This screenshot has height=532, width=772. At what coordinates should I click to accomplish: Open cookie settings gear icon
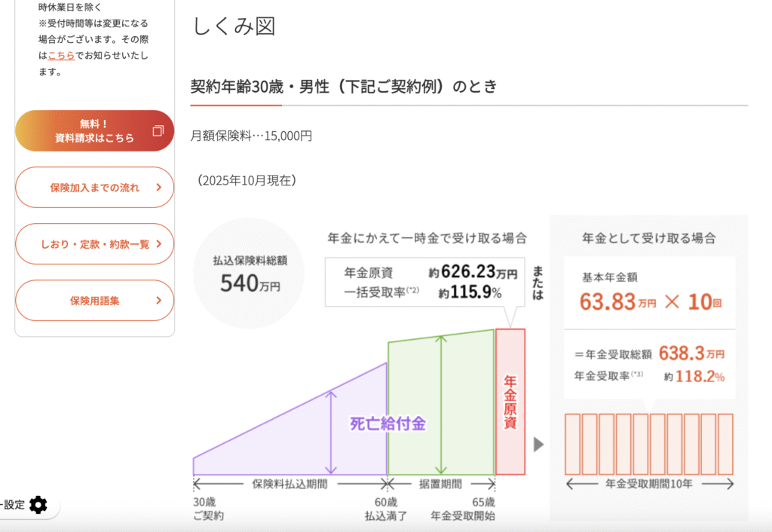pos(38,505)
